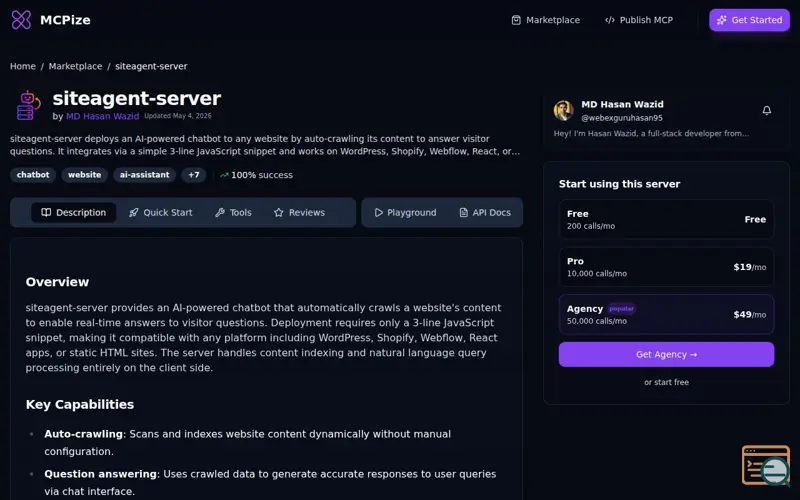The image size is (800, 500).
Task: Open the Playground tab
Action: (x=405, y=212)
